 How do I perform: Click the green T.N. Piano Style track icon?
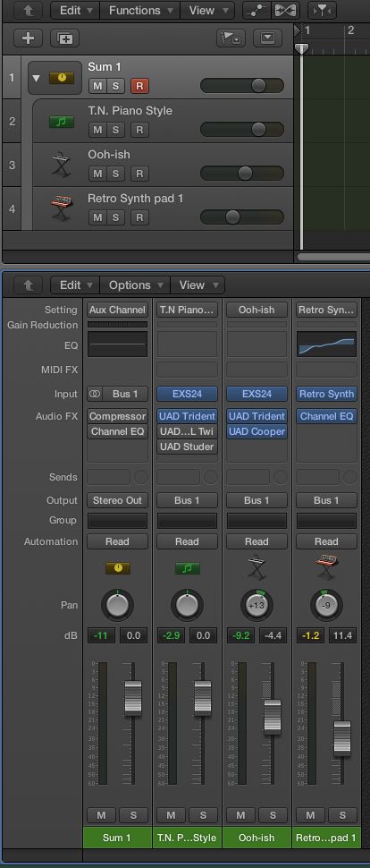(x=62, y=121)
